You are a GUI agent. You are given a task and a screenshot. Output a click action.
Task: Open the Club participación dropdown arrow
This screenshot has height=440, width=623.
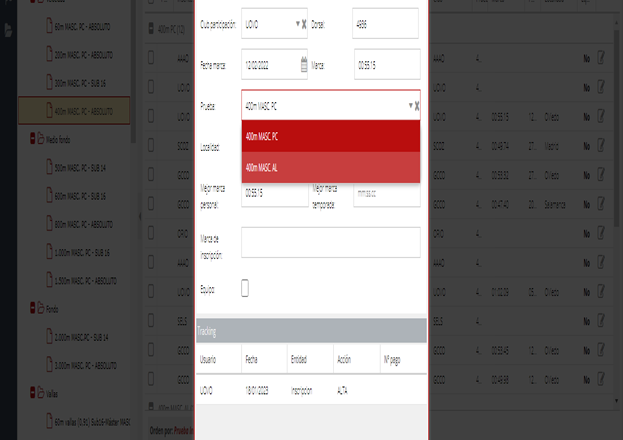pyautogui.click(x=297, y=23)
